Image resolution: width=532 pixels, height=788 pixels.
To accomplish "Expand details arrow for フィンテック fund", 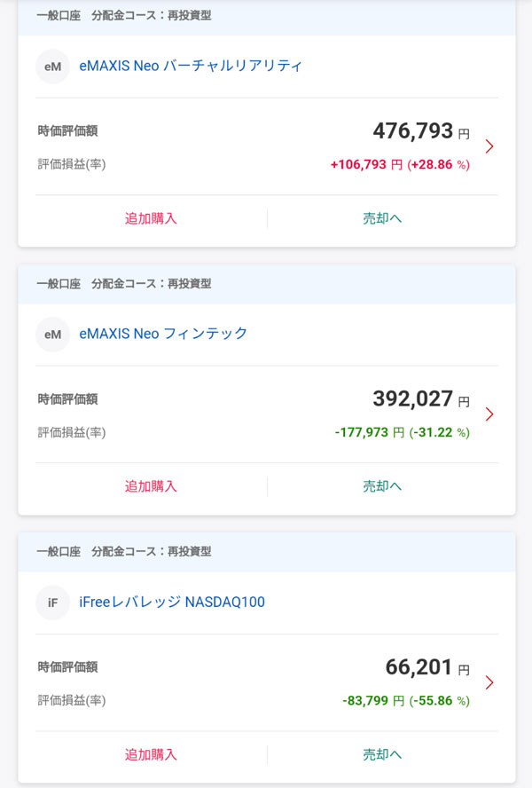I will (489, 414).
